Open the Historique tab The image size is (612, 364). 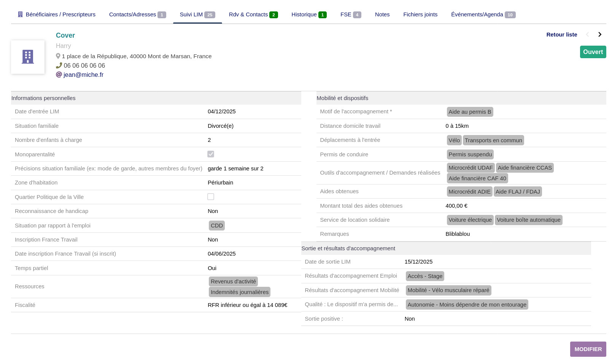308,14
